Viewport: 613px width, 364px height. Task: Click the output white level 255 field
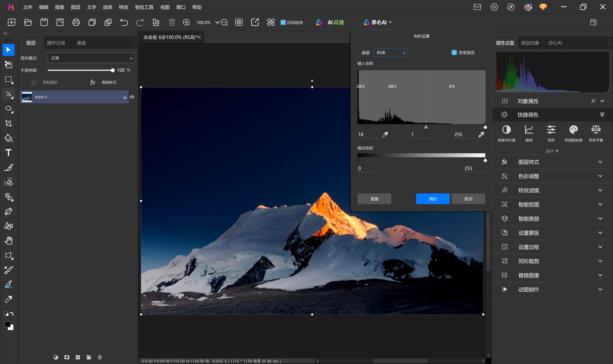click(474, 168)
